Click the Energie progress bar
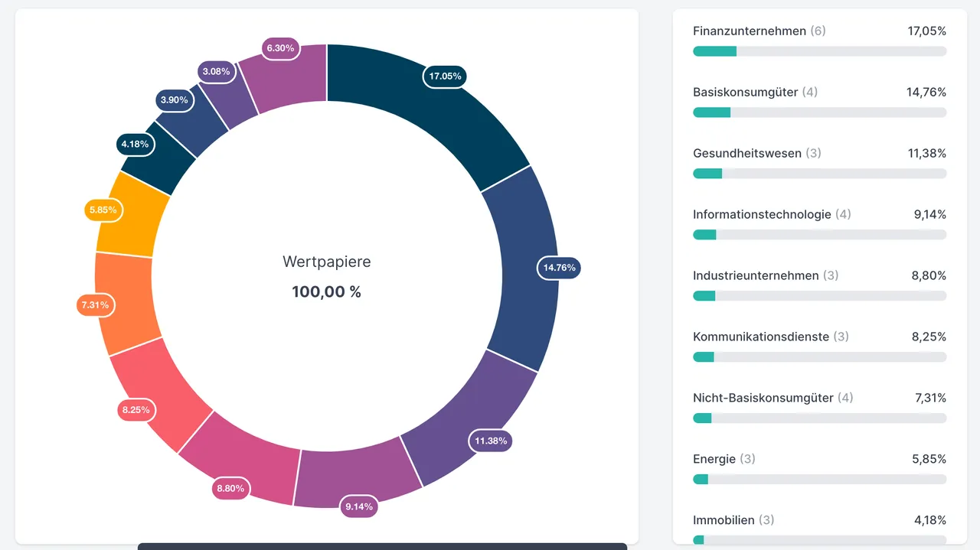Screen dimensions: 980x550 click(819, 480)
